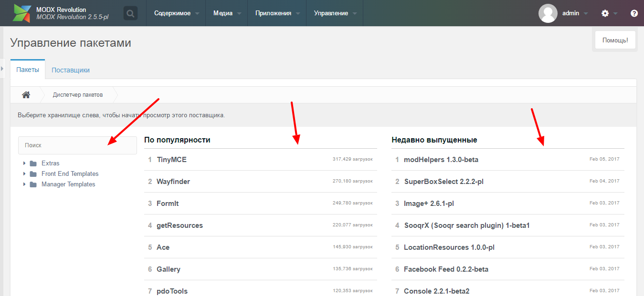Click the Диспетчер пакетов breadcrumb
This screenshot has height=296, width=644.
[78, 95]
